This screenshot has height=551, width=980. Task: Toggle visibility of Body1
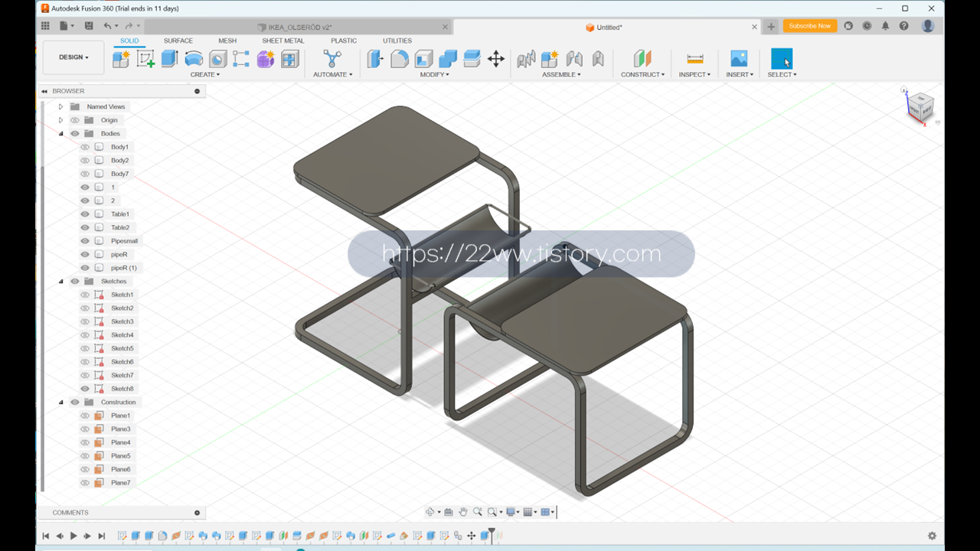tap(85, 147)
